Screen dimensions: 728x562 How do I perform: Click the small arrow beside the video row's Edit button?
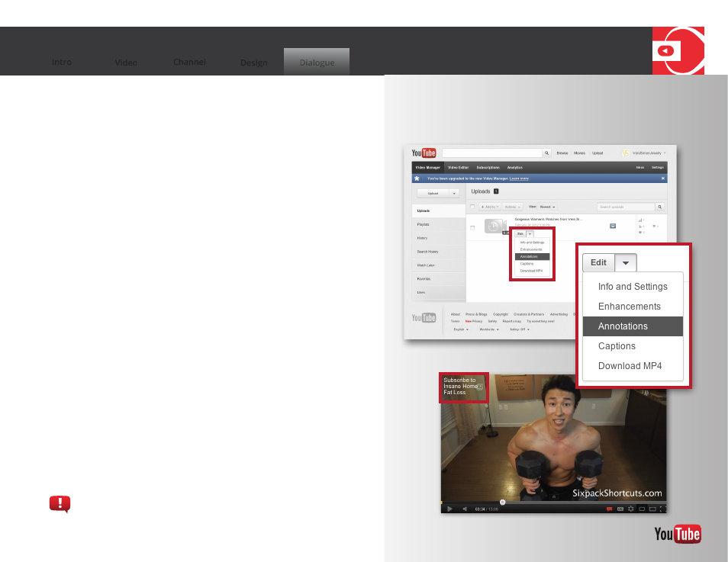[530, 234]
